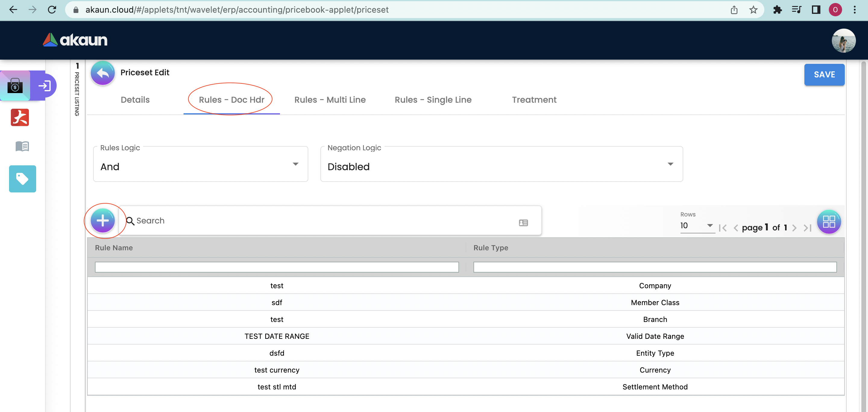Switch to the Treatment tab
Viewport: 868px width, 412px height.
(534, 100)
